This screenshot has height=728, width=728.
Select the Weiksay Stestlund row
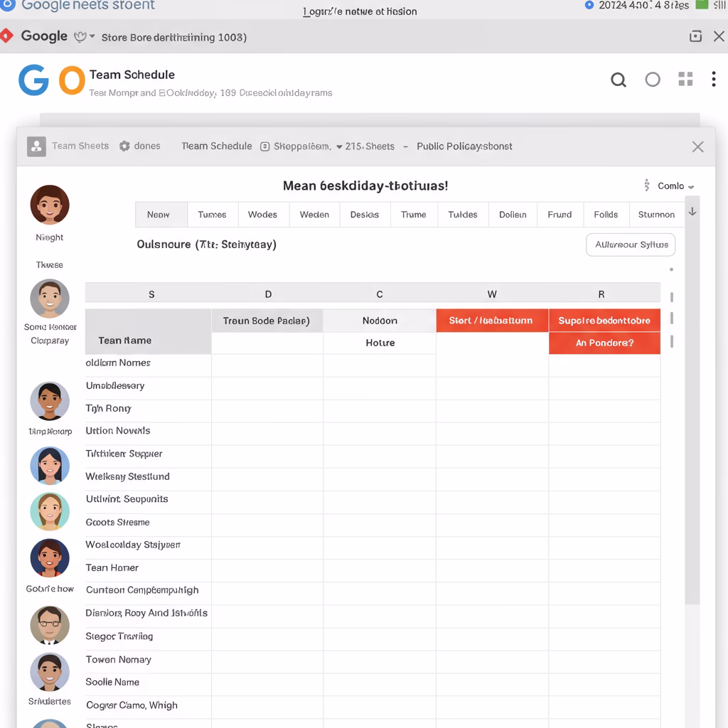[x=373, y=480]
